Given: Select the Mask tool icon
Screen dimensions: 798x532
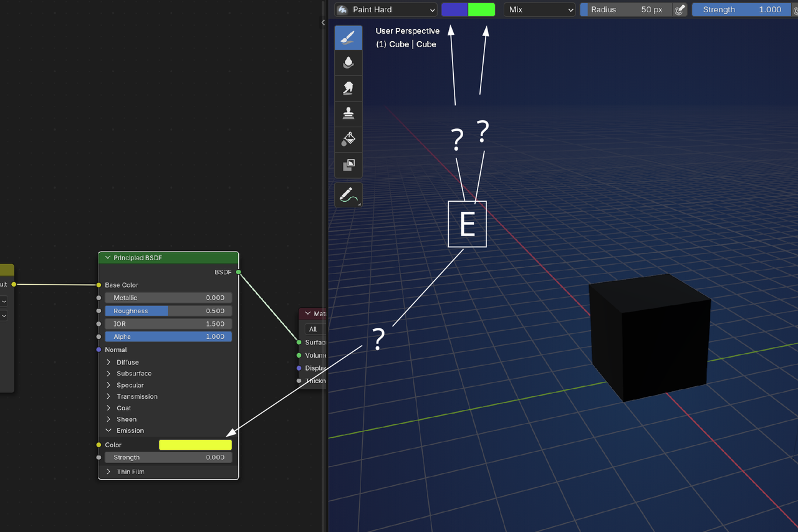Looking at the screenshot, I should (x=349, y=164).
